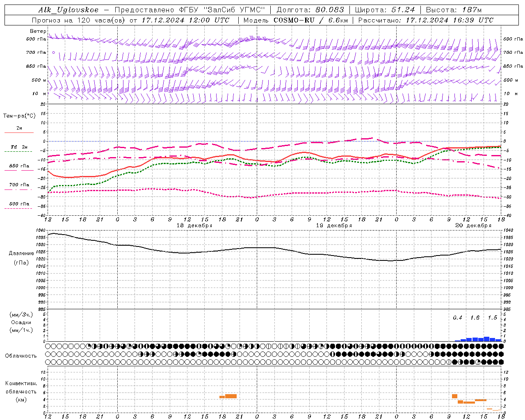Select the latitude value Широта: 51.24

coord(385,10)
